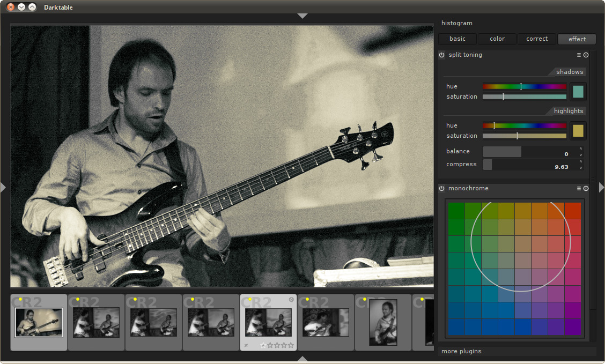The image size is (605, 364).
Task: Open the teal shadows color picker swatch
Action: (x=578, y=92)
